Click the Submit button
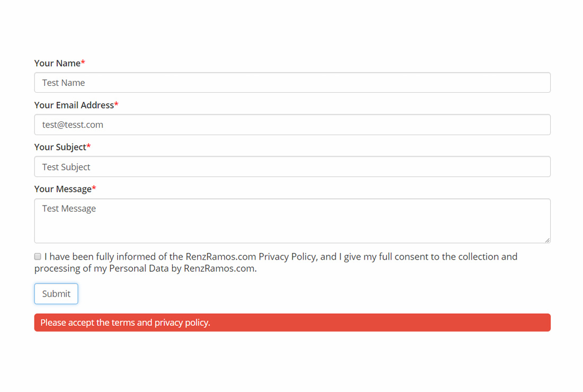 click(x=56, y=293)
